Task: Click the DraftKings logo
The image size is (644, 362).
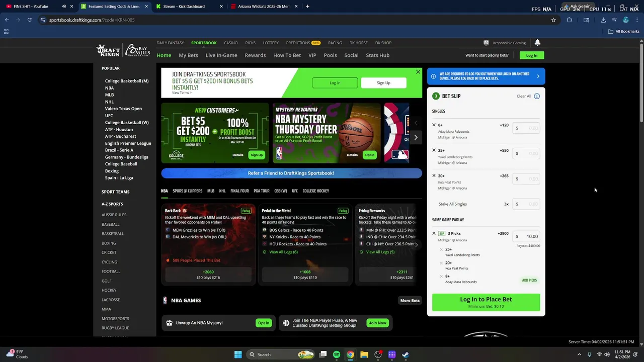Action: point(108,50)
